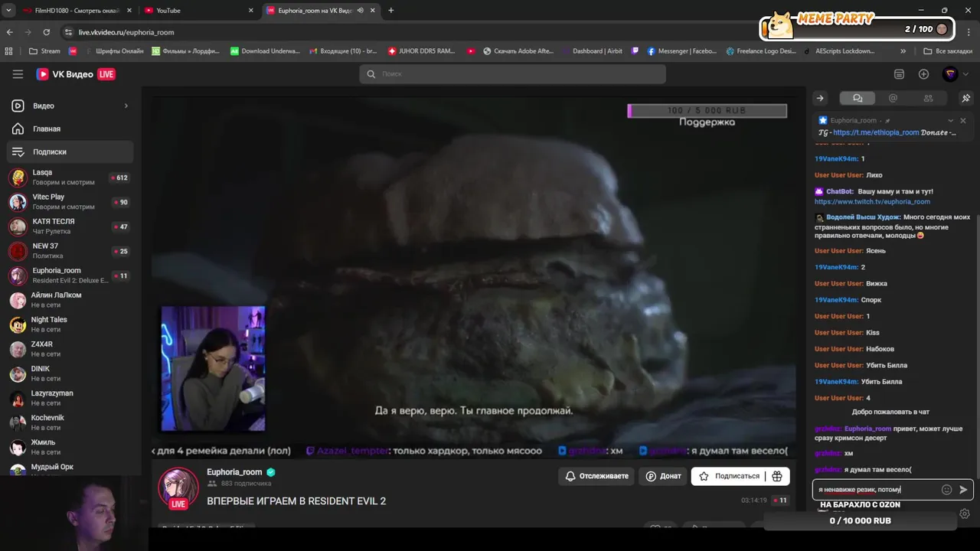Open the NEW 37 channel
Image resolution: width=980 pixels, height=551 pixels.
tap(70, 251)
